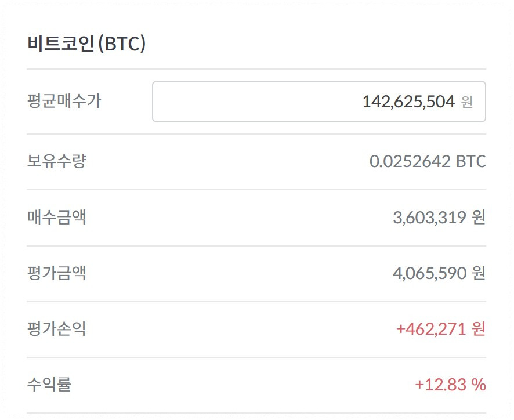Click the 수익률 label
This screenshot has height=420, width=514.
click(x=49, y=384)
